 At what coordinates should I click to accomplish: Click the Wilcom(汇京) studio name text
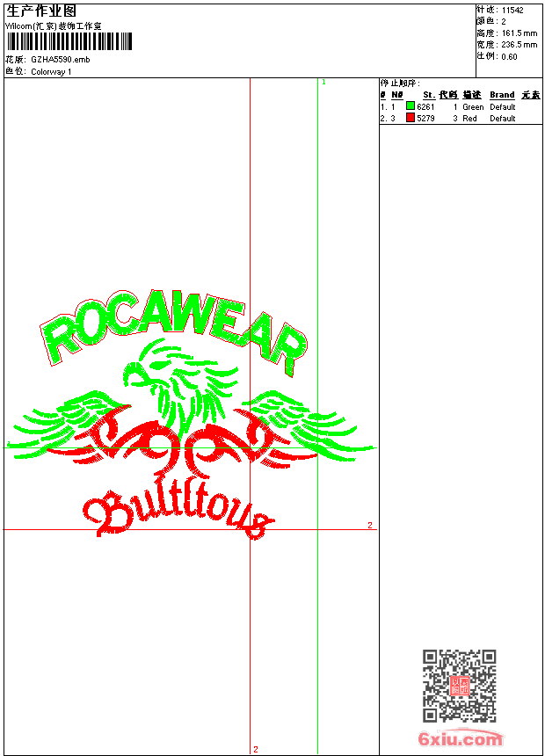tap(54, 26)
